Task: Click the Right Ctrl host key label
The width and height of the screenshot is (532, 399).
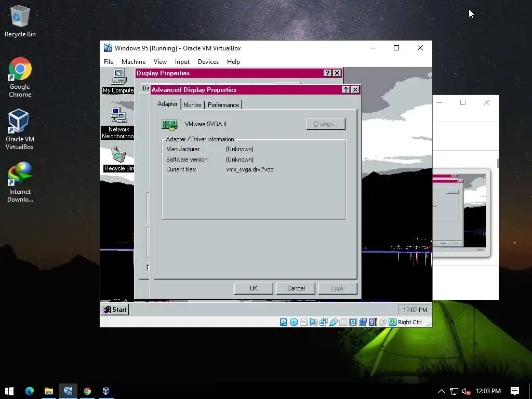Action: pos(409,322)
